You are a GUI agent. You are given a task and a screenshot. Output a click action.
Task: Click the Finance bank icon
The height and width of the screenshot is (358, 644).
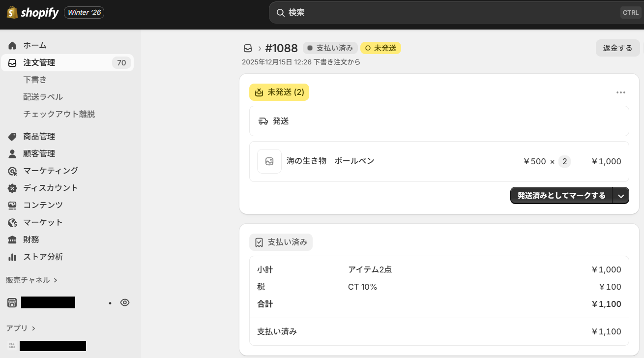coord(13,239)
